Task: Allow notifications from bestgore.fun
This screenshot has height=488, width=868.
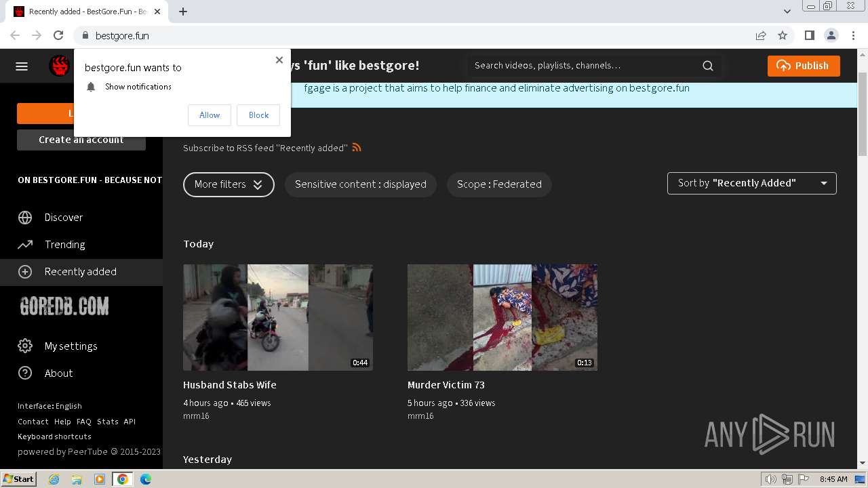Action: 210,115
